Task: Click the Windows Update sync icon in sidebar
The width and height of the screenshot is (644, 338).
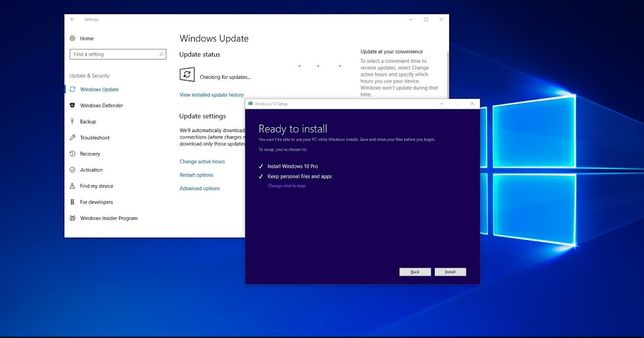Action: 72,90
